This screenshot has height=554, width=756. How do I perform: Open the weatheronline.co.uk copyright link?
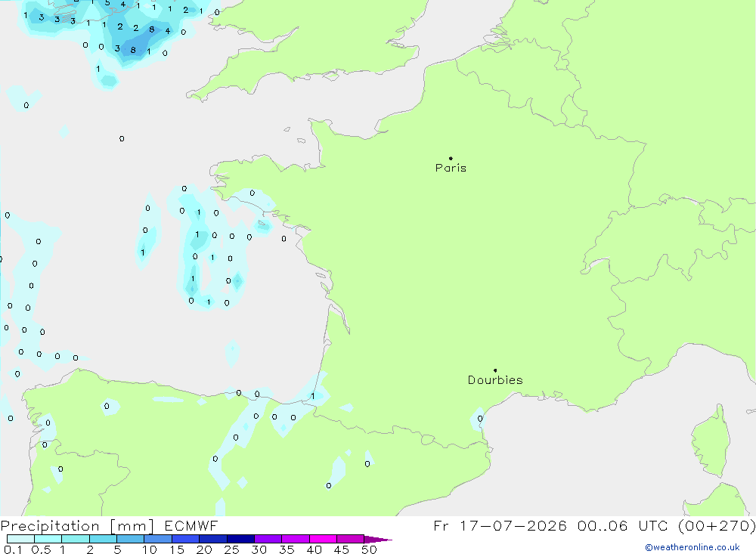pos(692,547)
